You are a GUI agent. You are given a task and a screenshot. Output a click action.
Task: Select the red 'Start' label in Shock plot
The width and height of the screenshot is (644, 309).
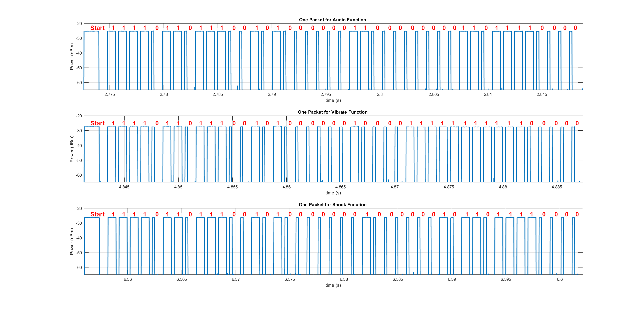tap(97, 214)
